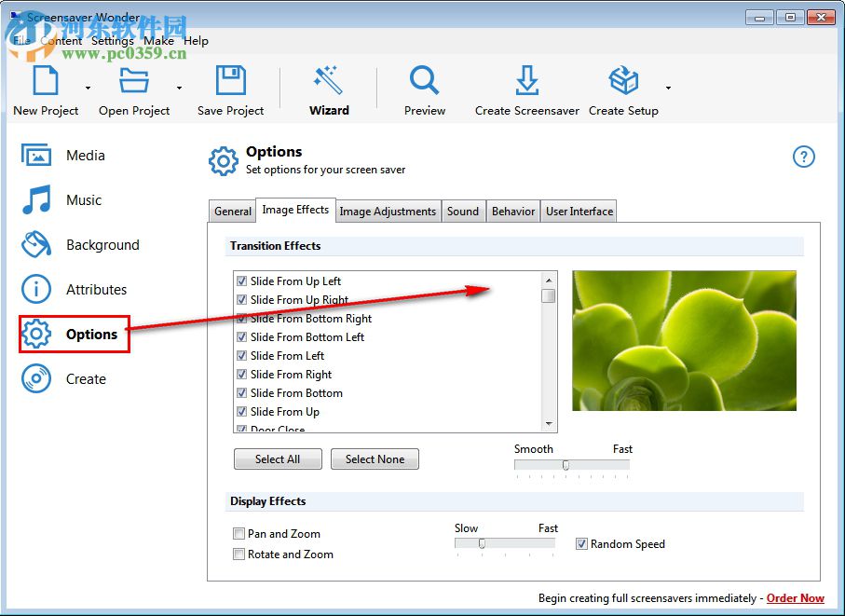Open the Make menu
The image size is (845, 616).
click(x=158, y=41)
